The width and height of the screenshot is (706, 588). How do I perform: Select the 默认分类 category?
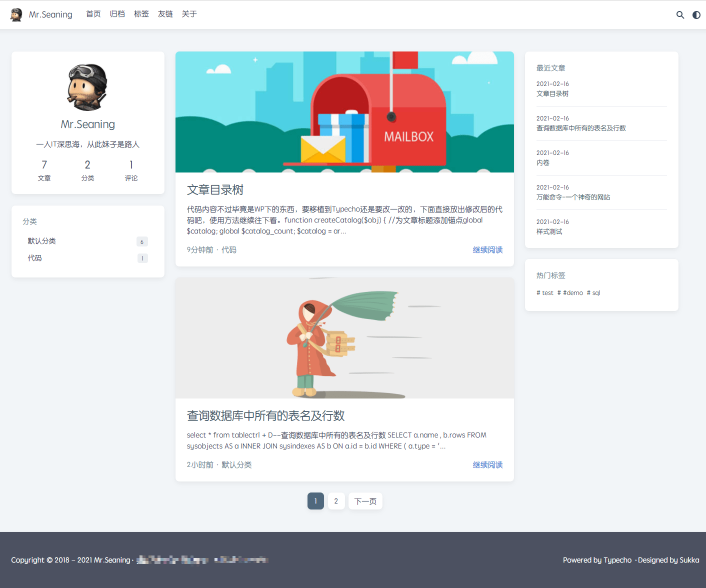pos(42,241)
